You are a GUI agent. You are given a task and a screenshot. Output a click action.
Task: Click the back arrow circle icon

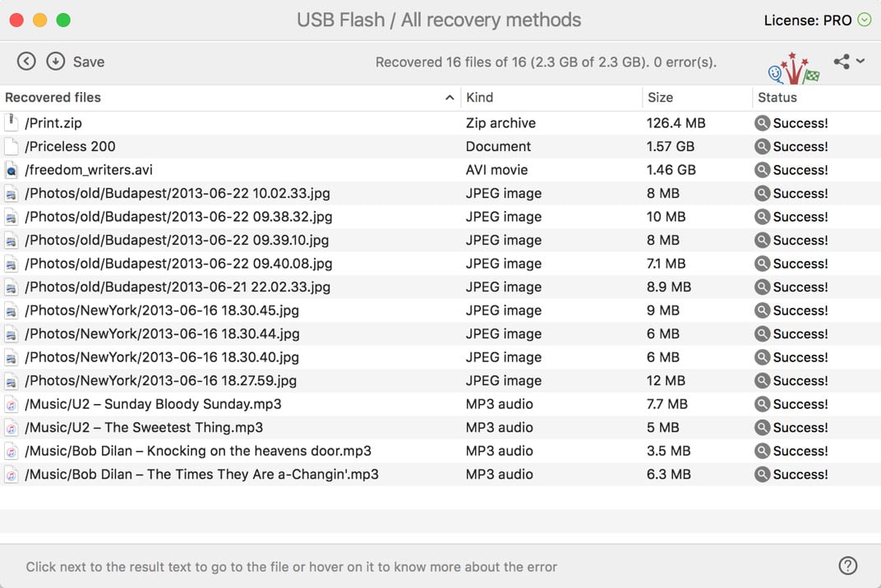(26, 61)
